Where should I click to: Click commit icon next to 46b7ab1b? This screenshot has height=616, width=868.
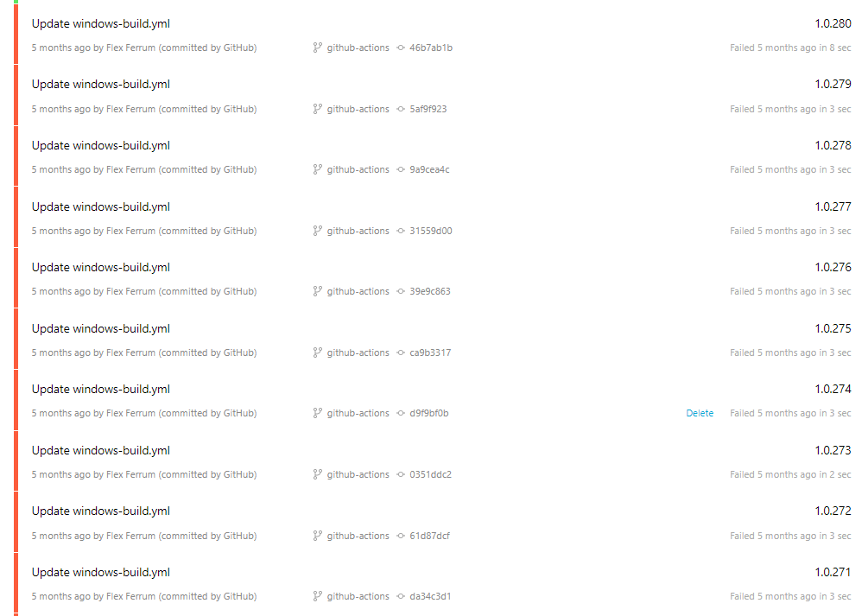coord(401,48)
